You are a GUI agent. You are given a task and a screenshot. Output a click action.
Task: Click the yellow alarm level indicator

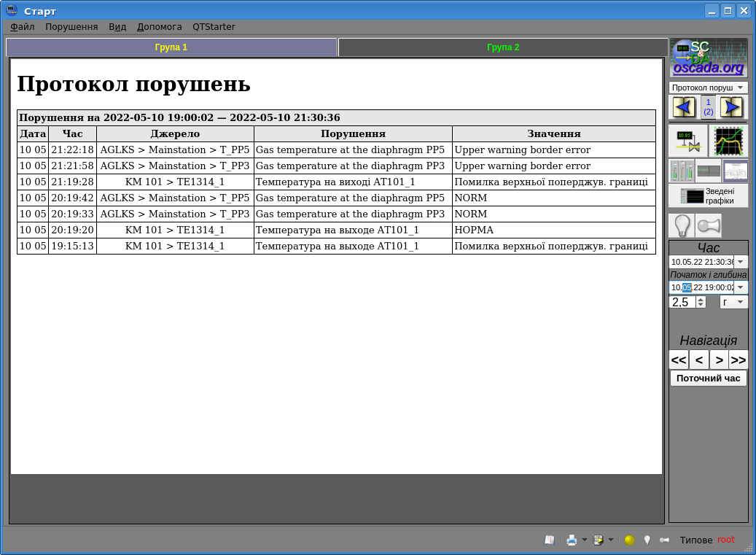[x=629, y=540]
